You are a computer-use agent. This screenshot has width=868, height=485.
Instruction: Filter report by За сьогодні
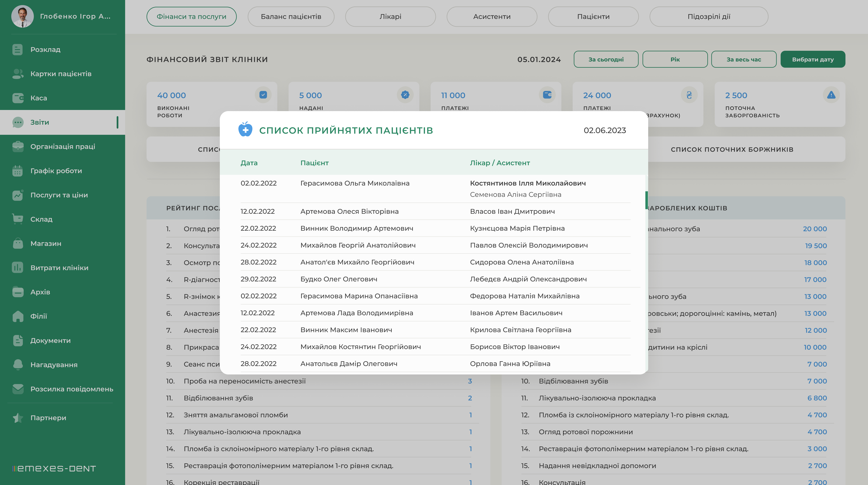tap(606, 59)
